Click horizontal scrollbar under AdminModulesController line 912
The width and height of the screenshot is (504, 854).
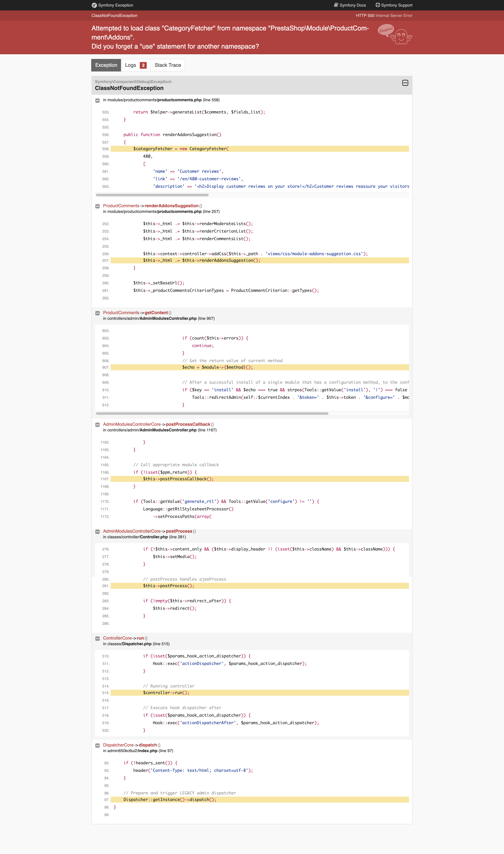pyautogui.click(x=212, y=413)
